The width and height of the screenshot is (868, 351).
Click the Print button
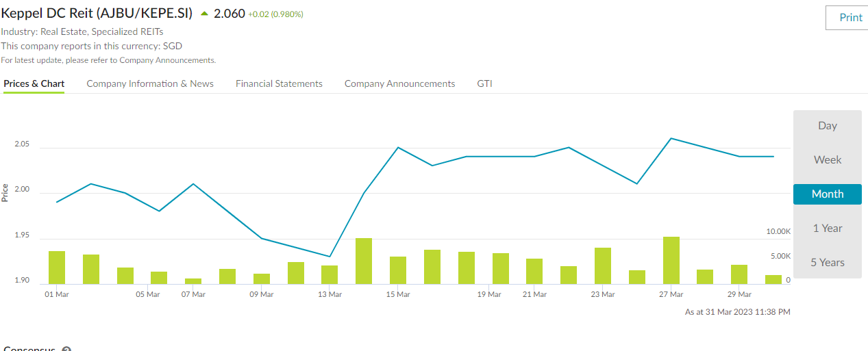click(847, 18)
